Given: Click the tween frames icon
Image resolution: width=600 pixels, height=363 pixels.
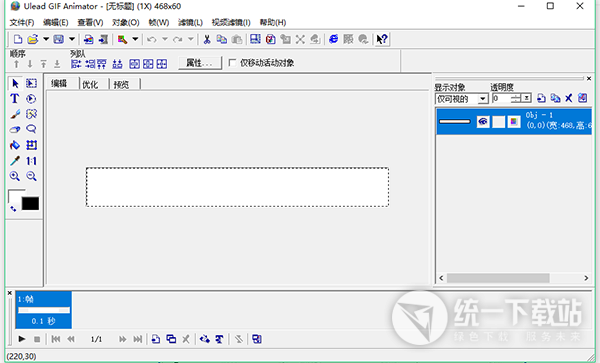Looking at the screenshot, I should coord(205,339).
